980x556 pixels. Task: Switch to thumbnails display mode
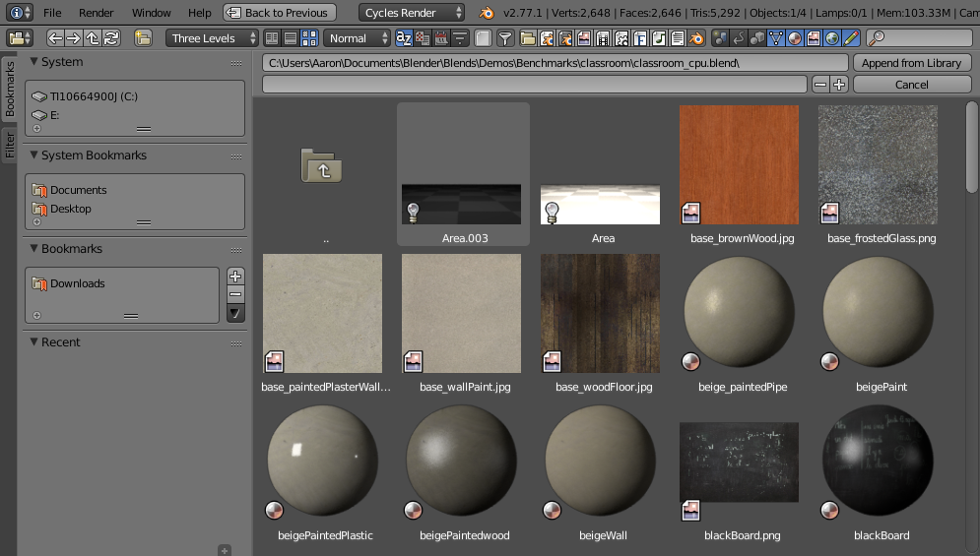[x=309, y=38]
